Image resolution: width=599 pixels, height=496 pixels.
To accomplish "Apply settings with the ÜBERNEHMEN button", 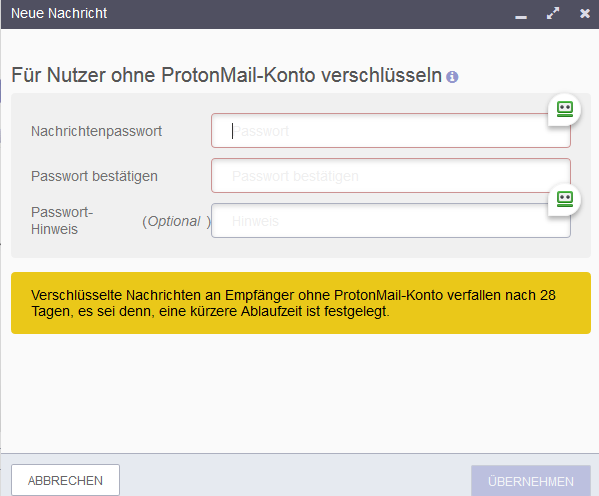I will (x=531, y=481).
